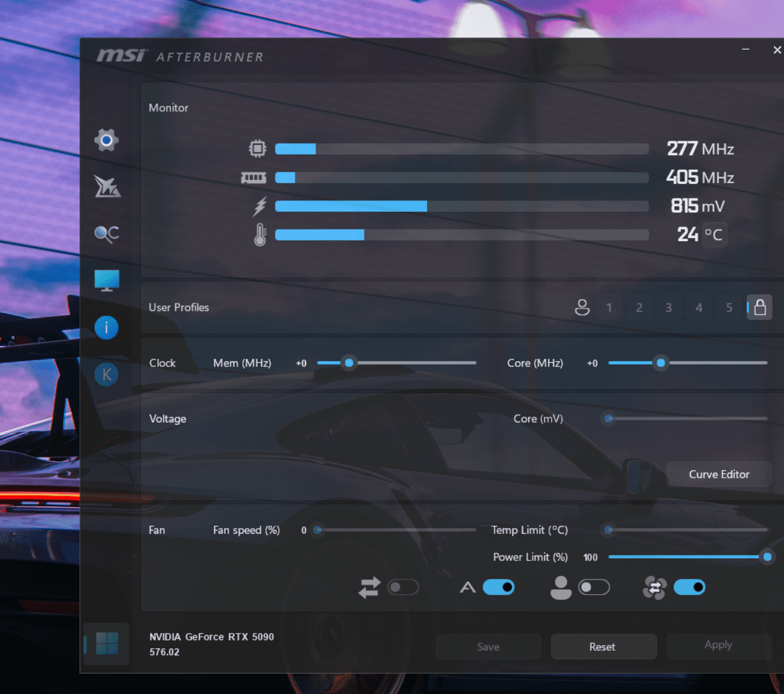The width and height of the screenshot is (784, 694).
Task: Select user profile slot 3
Action: tap(669, 308)
